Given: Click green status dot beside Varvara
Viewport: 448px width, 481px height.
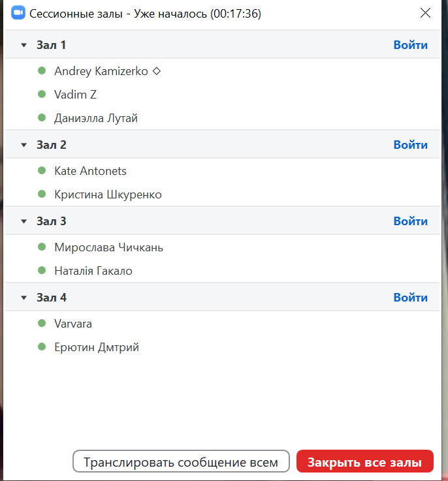Looking at the screenshot, I should [42, 323].
